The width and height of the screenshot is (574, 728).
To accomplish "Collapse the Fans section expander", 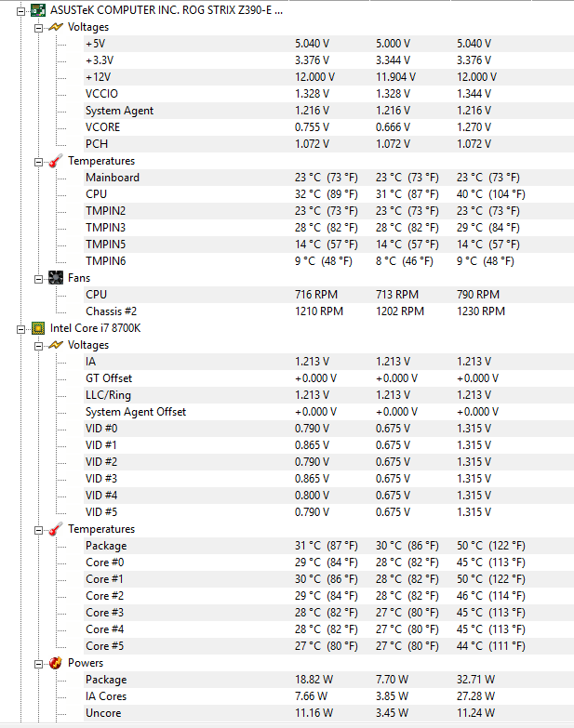I will 39,278.
